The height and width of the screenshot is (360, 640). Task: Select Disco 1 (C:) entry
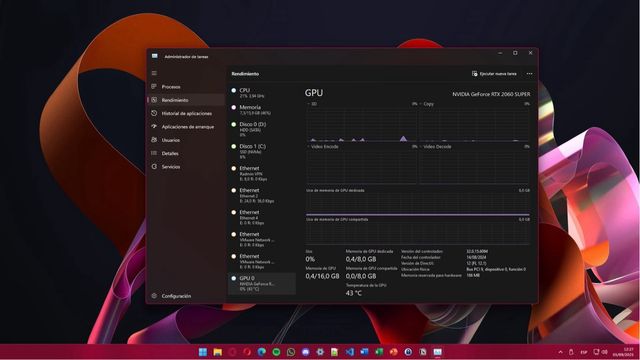click(262, 151)
